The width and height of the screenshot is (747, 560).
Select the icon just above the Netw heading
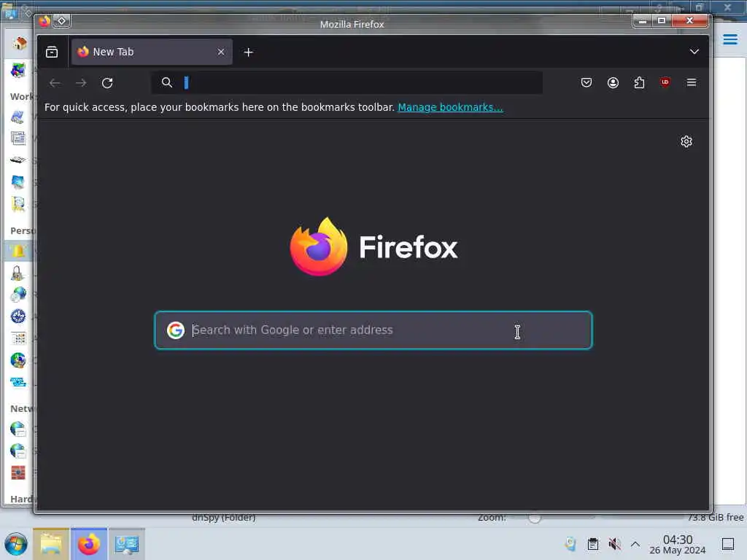click(x=18, y=382)
